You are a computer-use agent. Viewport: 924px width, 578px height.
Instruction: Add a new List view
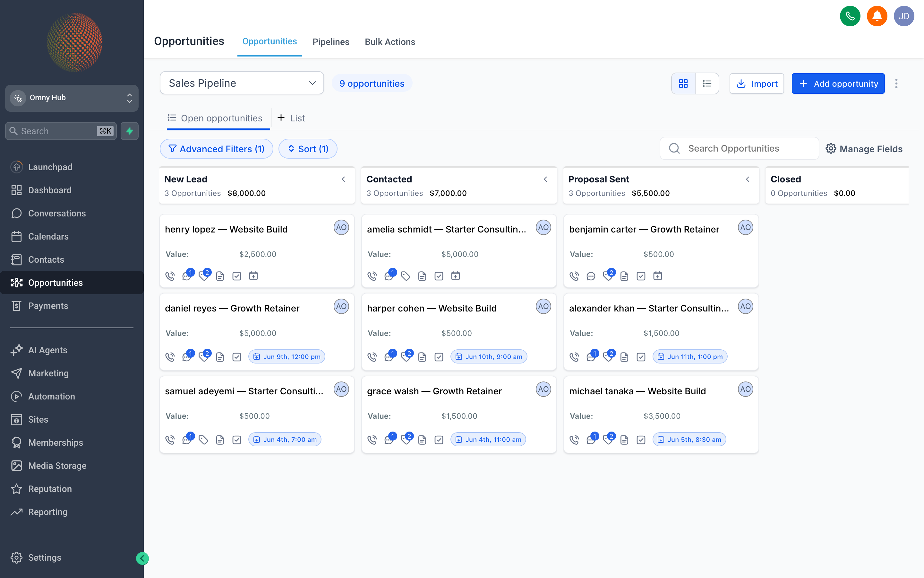291,118
